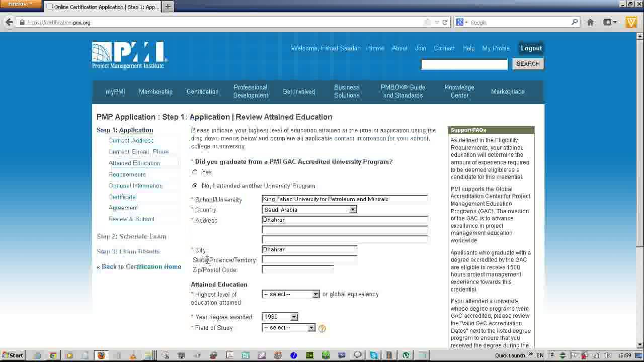Go to Review & Submit step
The height and width of the screenshot is (362, 644).
click(x=131, y=219)
